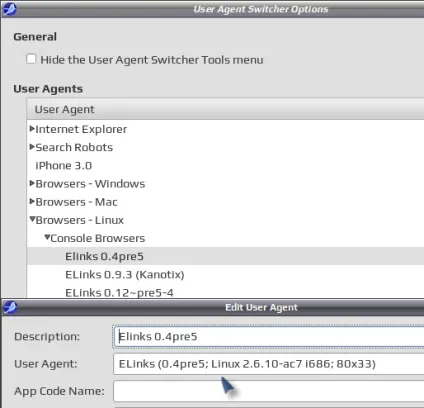Focus the App Code Name field

pyautogui.click(x=269, y=391)
